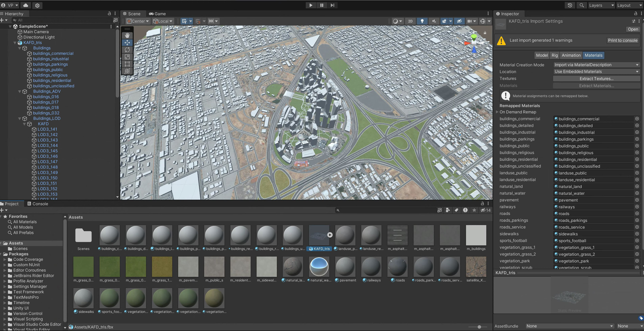Image resolution: width=644 pixels, height=331 pixels.
Task: Open the Model import tab
Action: (542, 55)
